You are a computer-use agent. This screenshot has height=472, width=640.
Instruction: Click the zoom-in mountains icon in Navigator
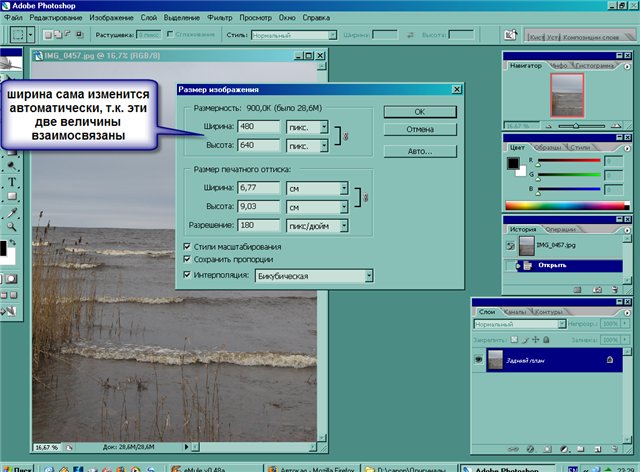click(617, 126)
